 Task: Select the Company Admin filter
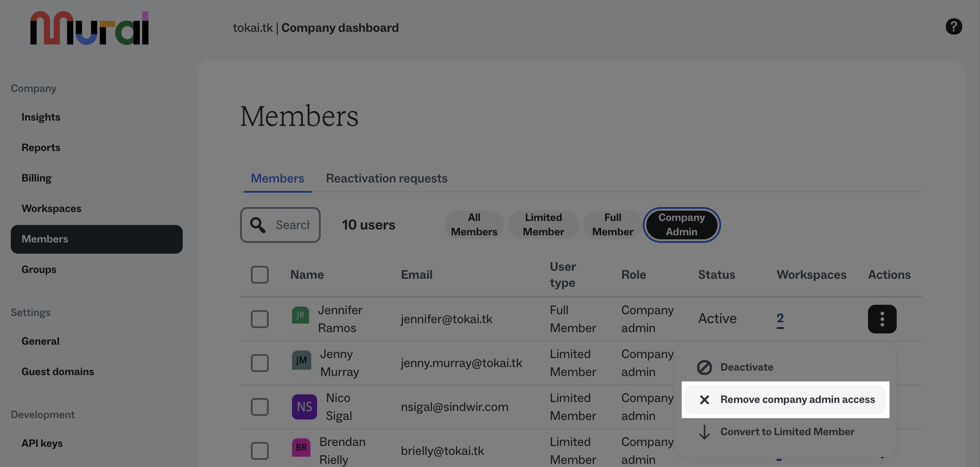click(x=681, y=225)
